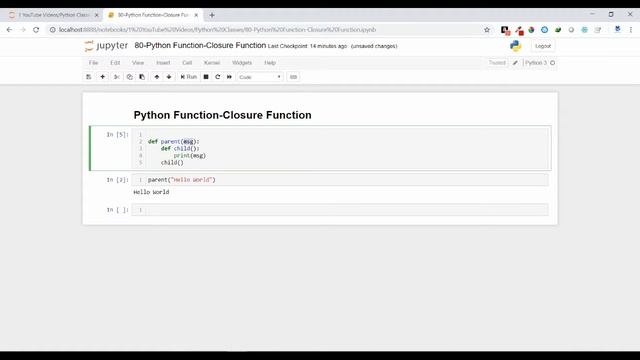
Task: Close the 80-Python Function-Closure tab
Action: (x=196, y=15)
